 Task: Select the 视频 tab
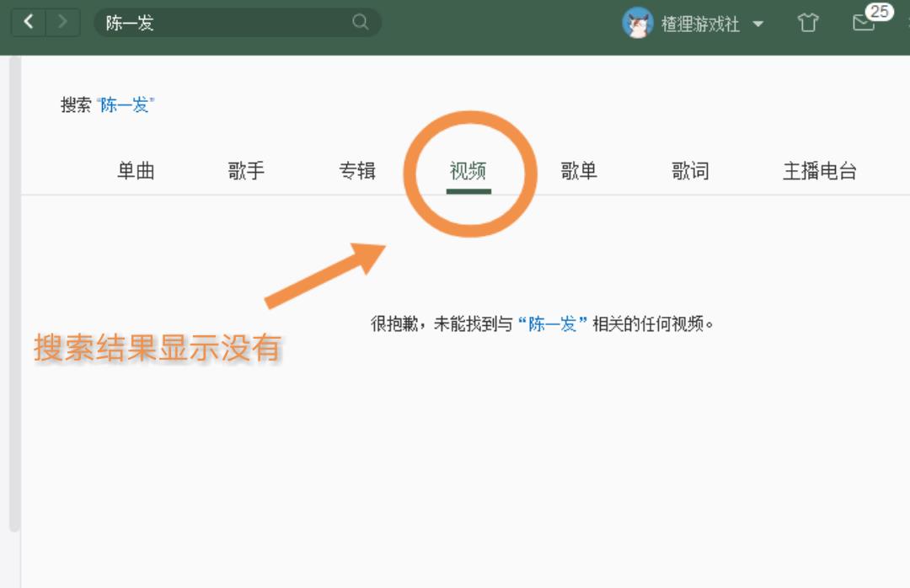coord(468,172)
